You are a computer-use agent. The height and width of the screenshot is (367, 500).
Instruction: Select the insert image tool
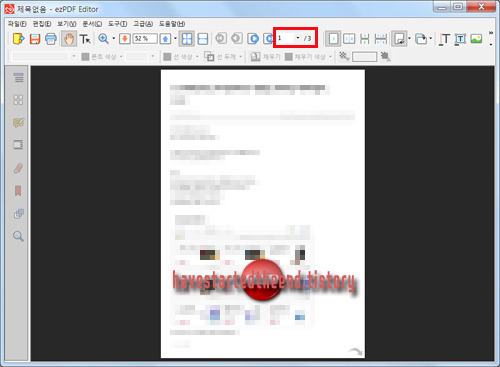[476, 39]
